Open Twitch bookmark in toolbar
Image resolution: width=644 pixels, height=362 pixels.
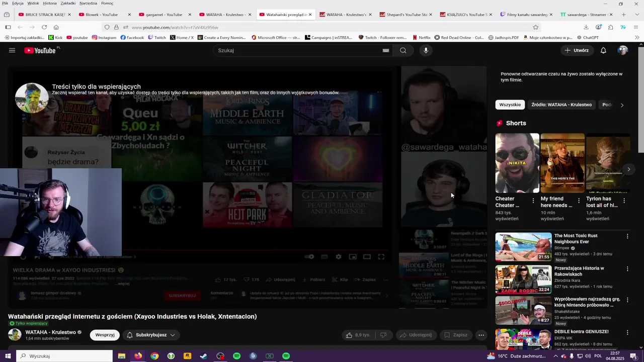pyautogui.click(x=156, y=37)
